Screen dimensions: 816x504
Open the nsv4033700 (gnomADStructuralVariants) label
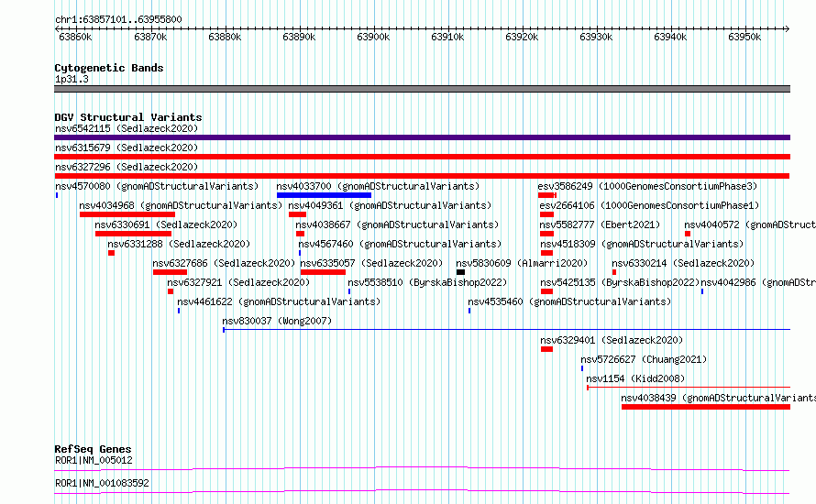coord(378,186)
